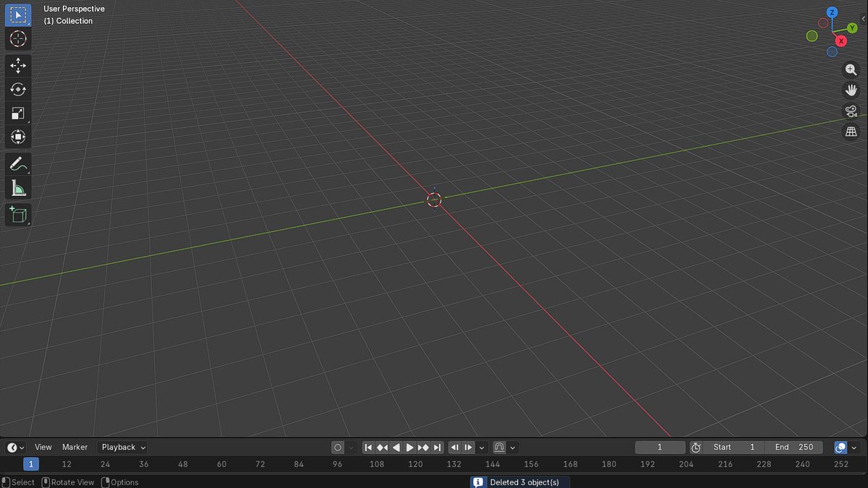Open the snapping options dropdown arrow
This screenshot has height=488, width=868.
[x=513, y=448]
